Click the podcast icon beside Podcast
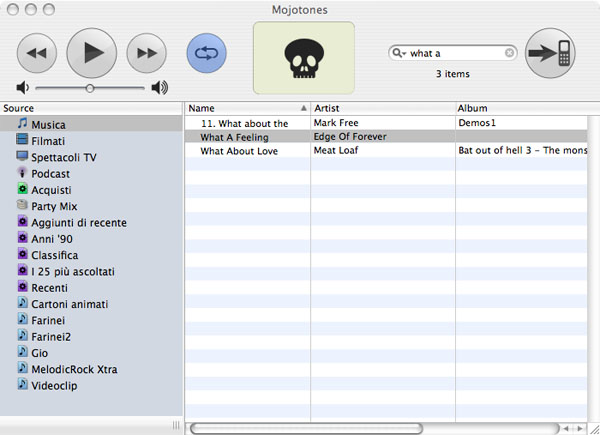Screen dimensions: 600x435 coord(22,172)
